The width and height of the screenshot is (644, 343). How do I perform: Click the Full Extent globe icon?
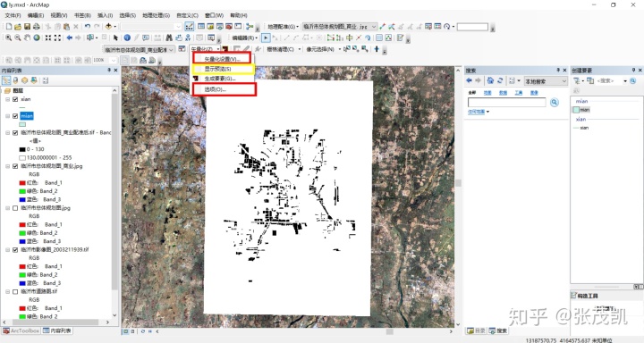coord(37,38)
